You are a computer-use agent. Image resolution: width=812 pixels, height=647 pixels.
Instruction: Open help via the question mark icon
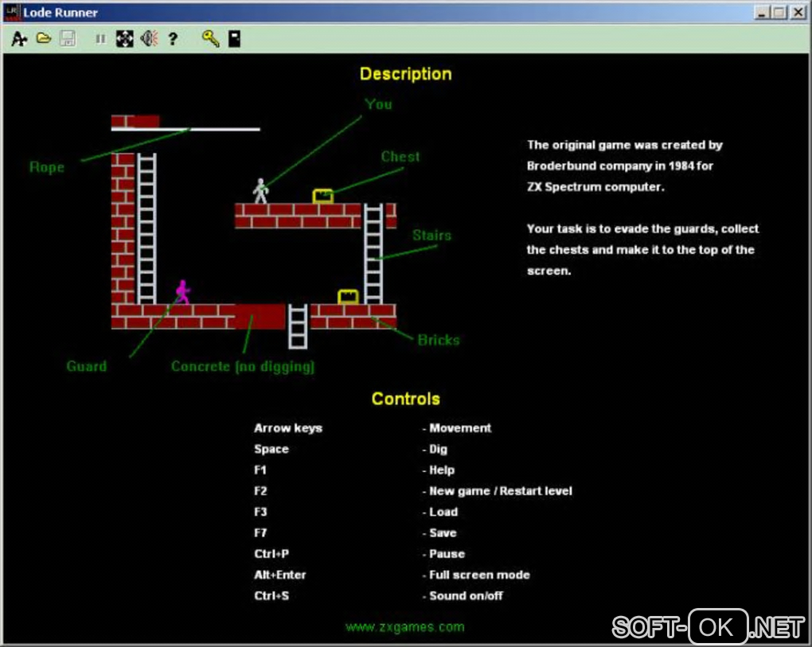click(173, 39)
